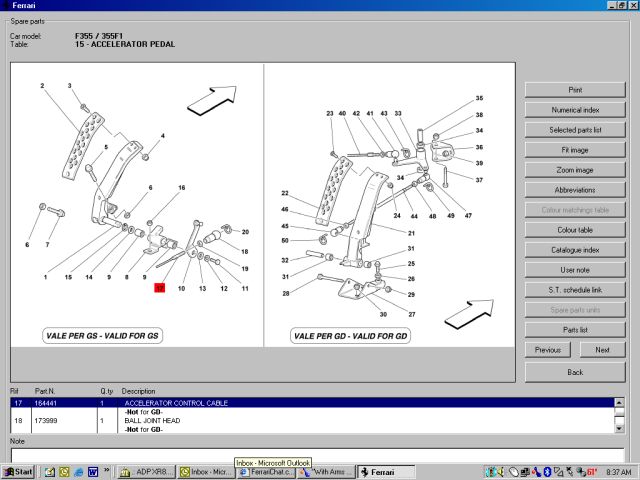The width and height of the screenshot is (640, 480).
Task: Click the Ferrari taskbar button
Action: point(386,472)
